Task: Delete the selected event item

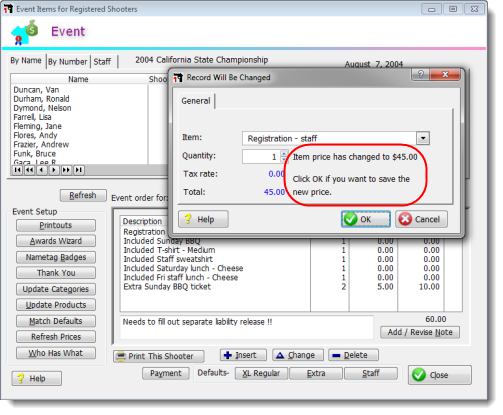Action: click(x=353, y=355)
